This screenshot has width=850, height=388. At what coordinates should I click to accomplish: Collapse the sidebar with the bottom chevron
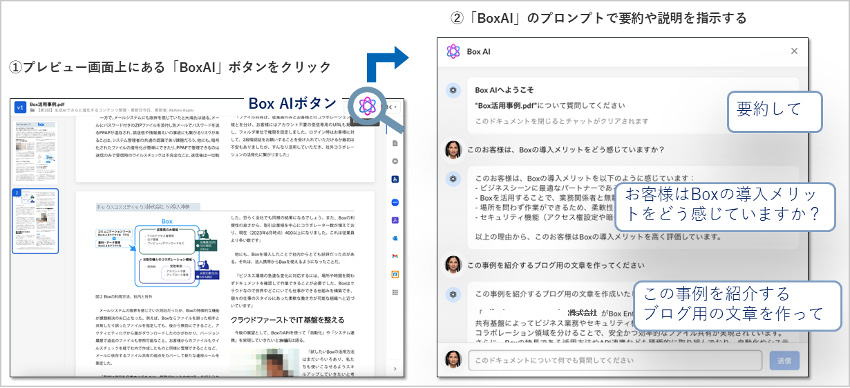click(395, 369)
